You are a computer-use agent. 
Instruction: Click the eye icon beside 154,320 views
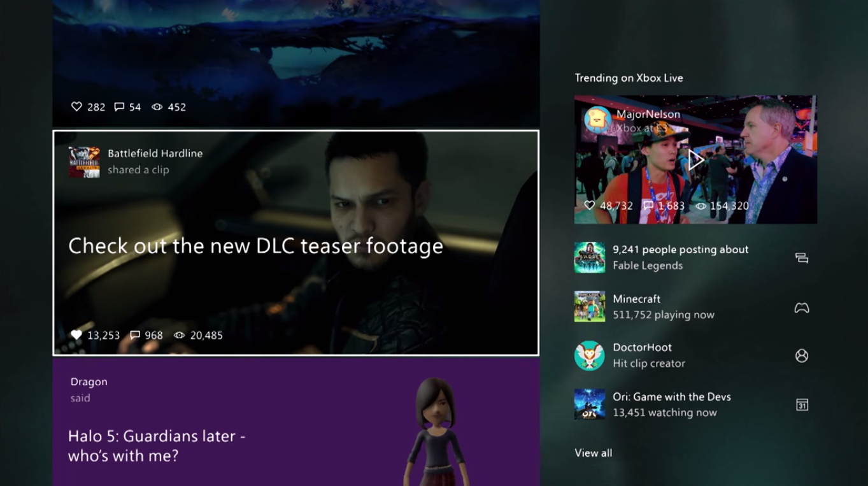tap(701, 206)
